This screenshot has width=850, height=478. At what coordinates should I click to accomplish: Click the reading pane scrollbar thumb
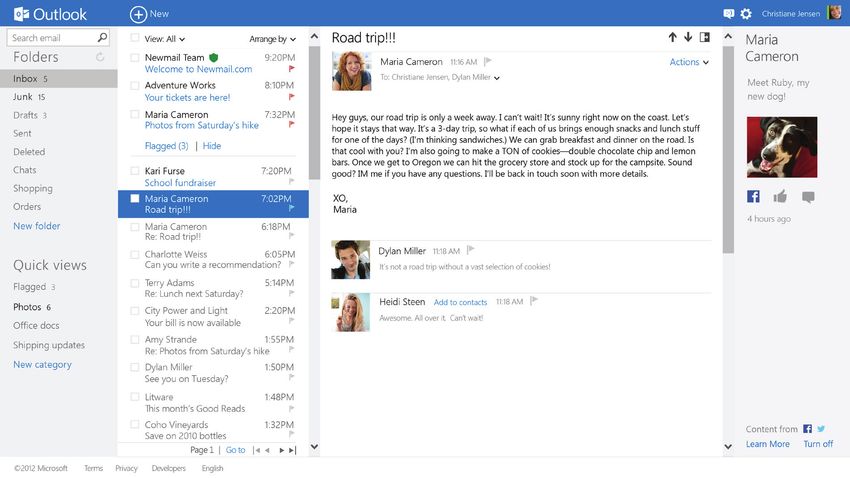tap(728, 150)
